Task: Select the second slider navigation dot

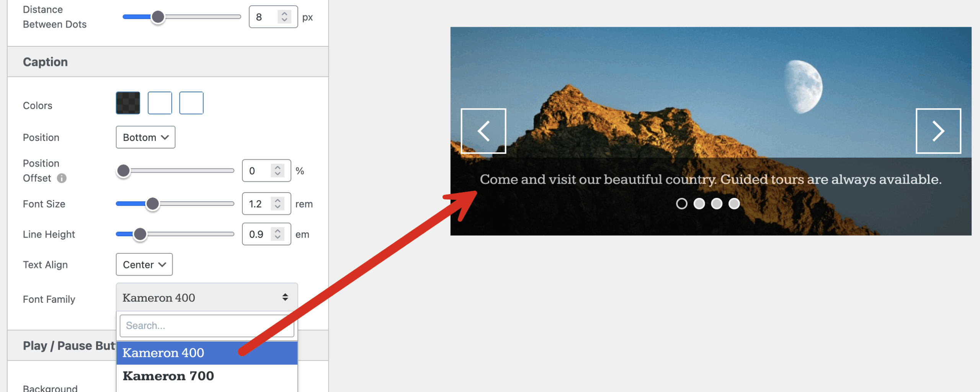Action: 699,204
